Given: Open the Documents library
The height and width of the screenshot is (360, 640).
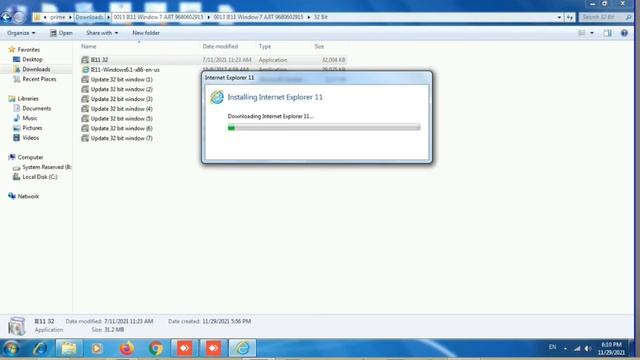Looking at the screenshot, I should tap(37, 108).
